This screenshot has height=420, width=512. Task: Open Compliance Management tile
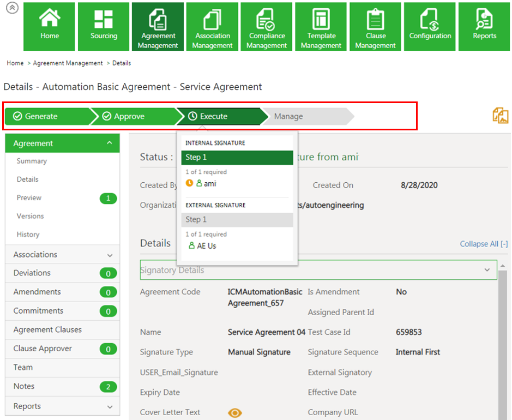(267, 27)
